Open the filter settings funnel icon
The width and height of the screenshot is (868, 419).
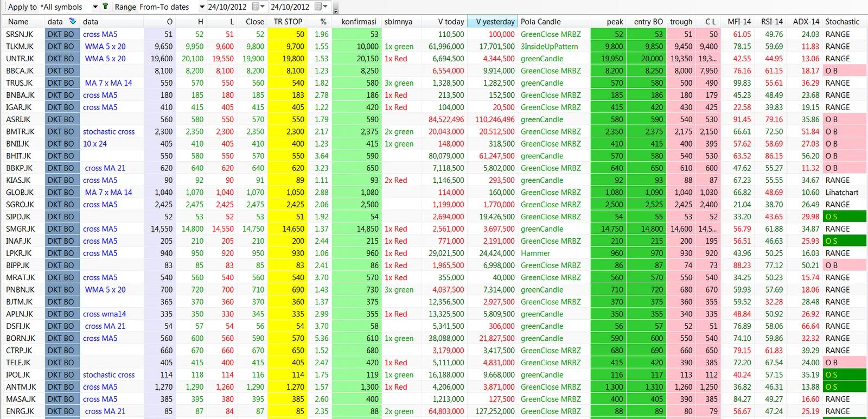coord(105,7)
